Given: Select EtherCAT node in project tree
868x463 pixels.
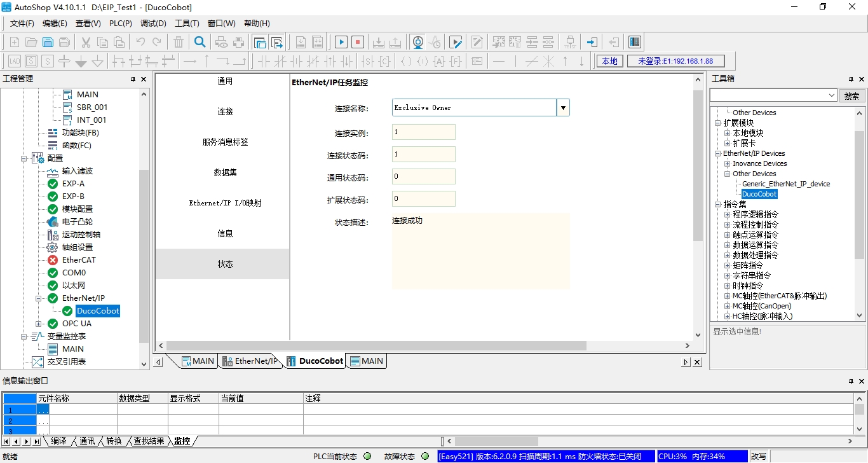Looking at the screenshot, I should [x=79, y=259].
